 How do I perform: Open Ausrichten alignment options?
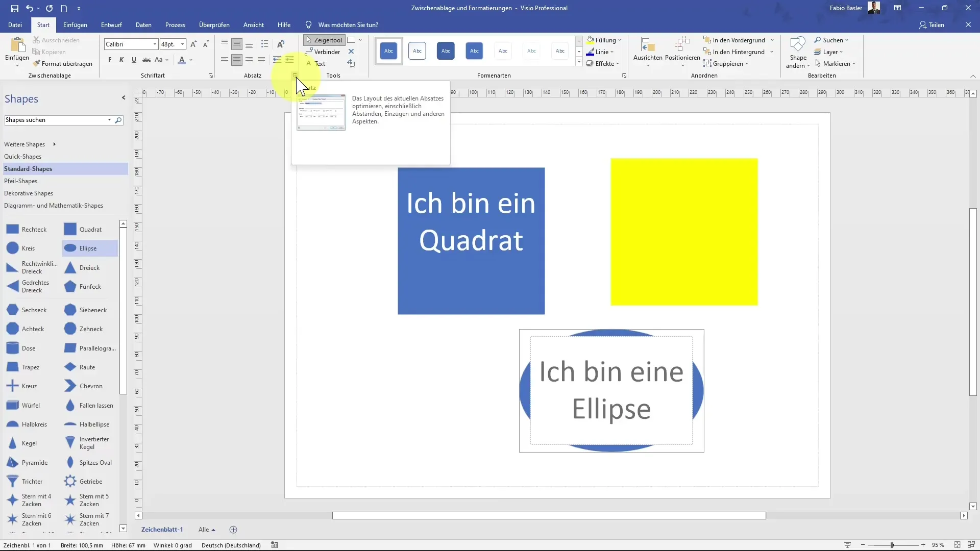648,52
